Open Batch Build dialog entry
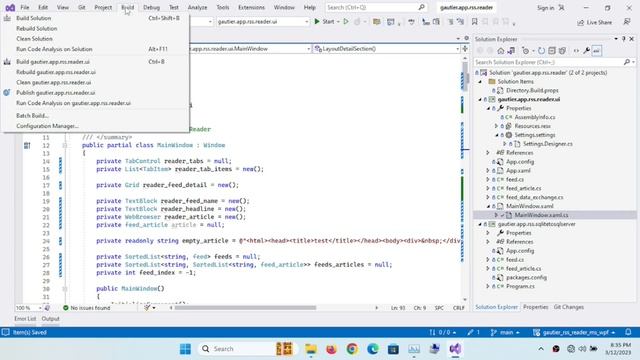The height and width of the screenshot is (360, 640). pyautogui.click(x=95, y=116)
